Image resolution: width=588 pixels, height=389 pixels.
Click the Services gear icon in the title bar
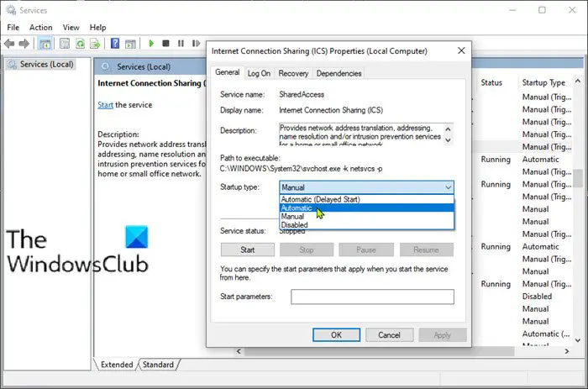(x=11, y=10)
